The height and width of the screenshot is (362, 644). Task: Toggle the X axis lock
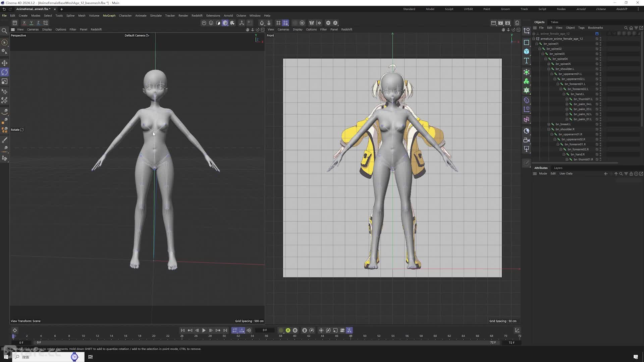pos(24,23)
